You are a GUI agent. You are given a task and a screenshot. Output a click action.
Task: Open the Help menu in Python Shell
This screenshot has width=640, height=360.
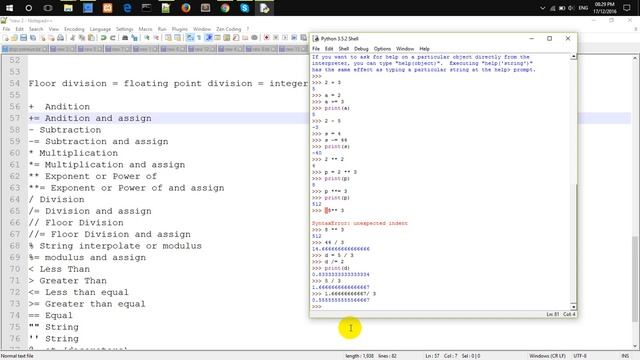424,49
